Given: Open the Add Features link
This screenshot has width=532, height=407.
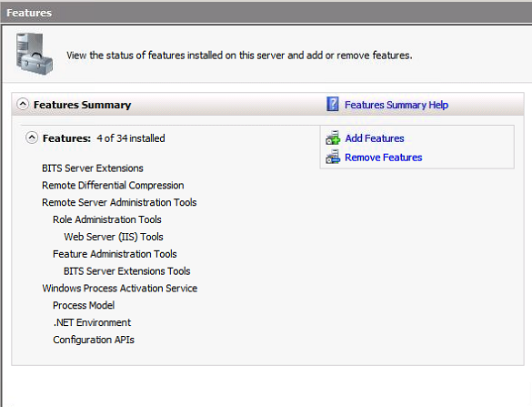Looking at the screenshot, I should 375,138.
